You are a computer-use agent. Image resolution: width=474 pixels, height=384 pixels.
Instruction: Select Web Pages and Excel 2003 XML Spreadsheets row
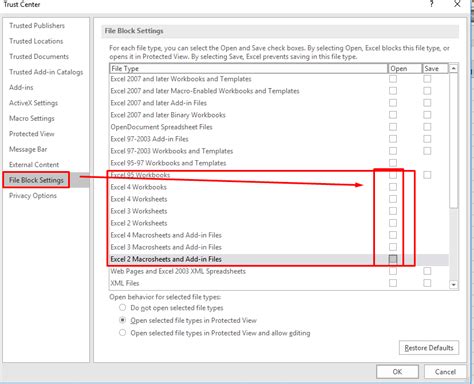(x=279, y=271)
